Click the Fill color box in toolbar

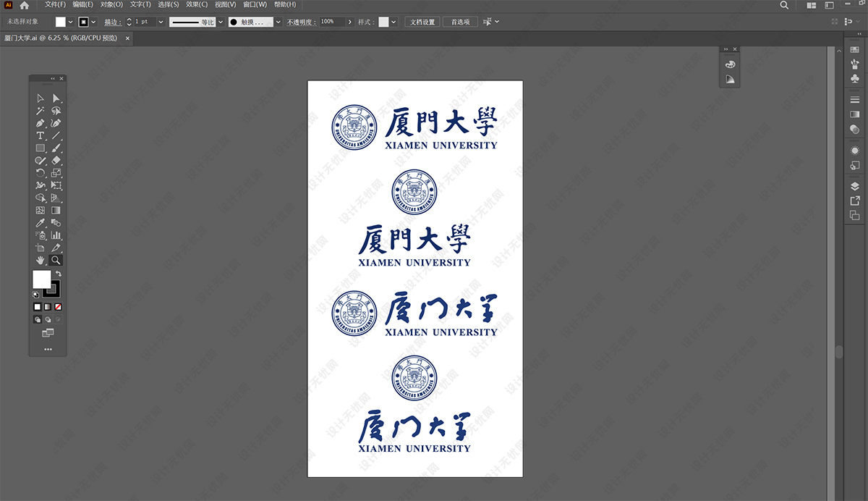[41, 279]
